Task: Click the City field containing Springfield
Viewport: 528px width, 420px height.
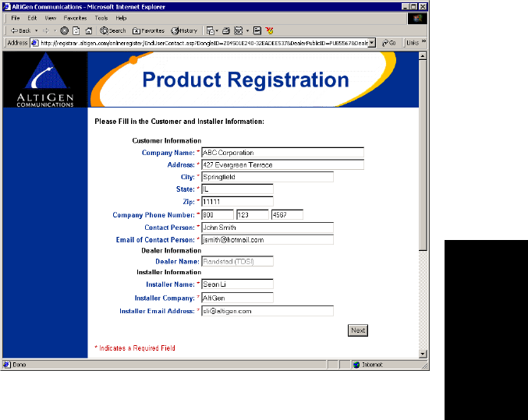Action: pos(268,177)
